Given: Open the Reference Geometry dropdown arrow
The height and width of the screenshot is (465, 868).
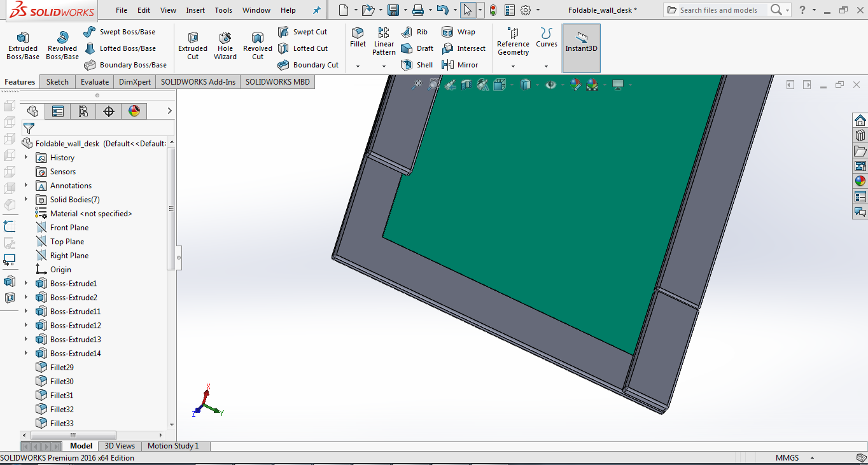Looking at the screenshot, I should pyautogui.click(x=513, y=66).
